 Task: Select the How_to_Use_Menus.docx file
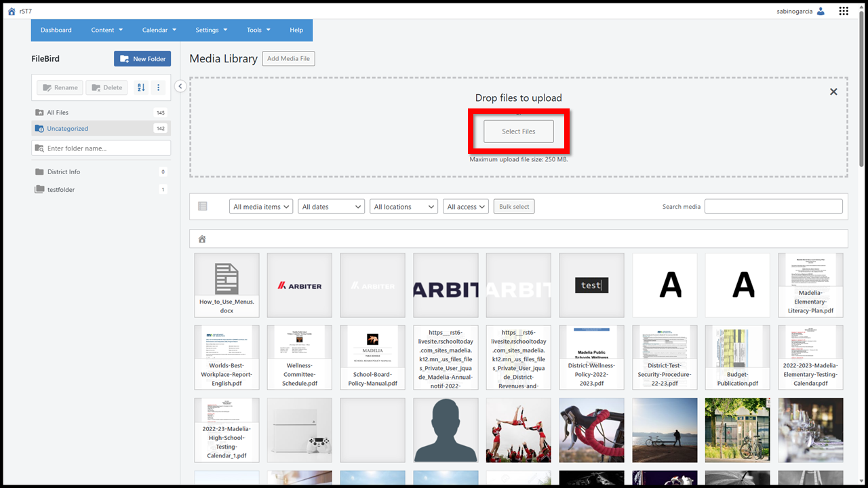coord(226,285)
